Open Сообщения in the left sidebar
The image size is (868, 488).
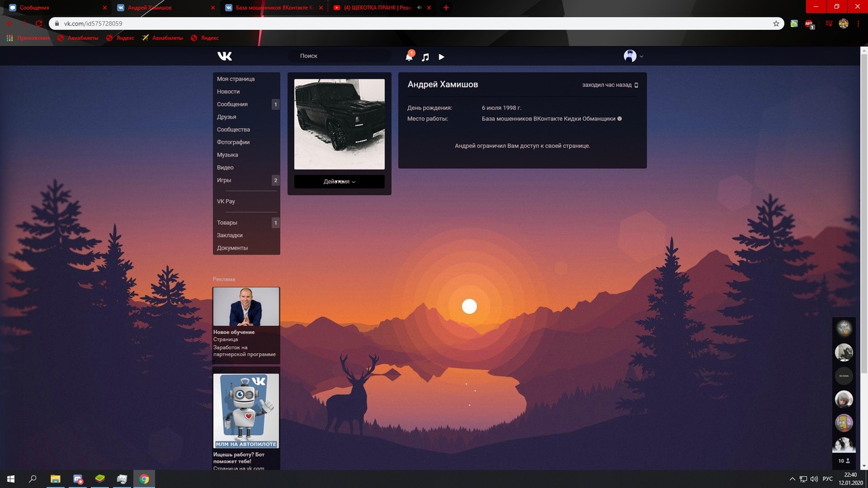[232, 104]
